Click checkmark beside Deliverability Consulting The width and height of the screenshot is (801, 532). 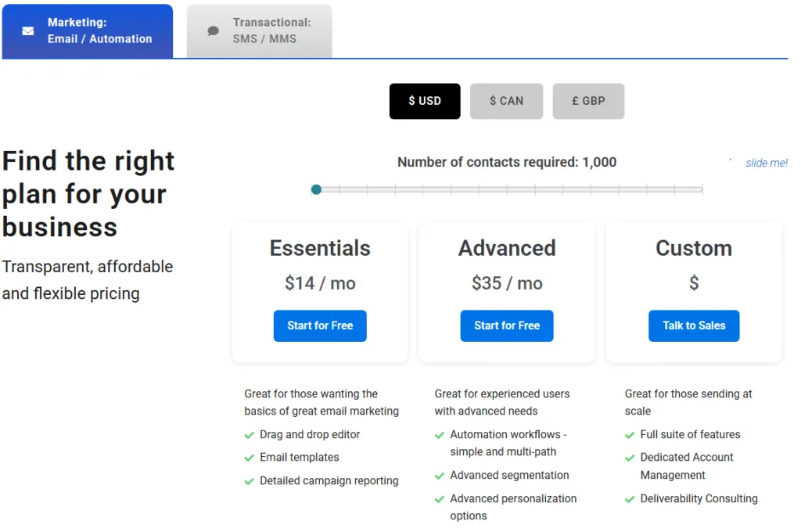[x=630, y=499]
